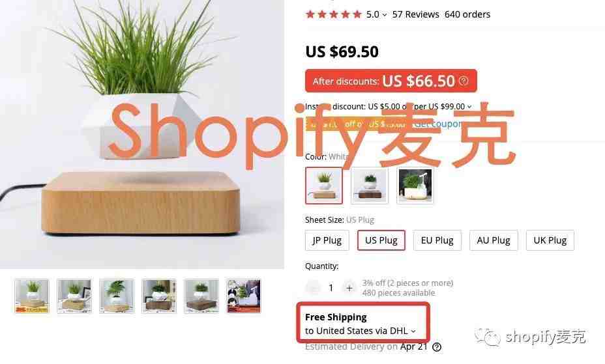Select the dark wood base color swatch

pyautogui.click(x=370, y=186)
